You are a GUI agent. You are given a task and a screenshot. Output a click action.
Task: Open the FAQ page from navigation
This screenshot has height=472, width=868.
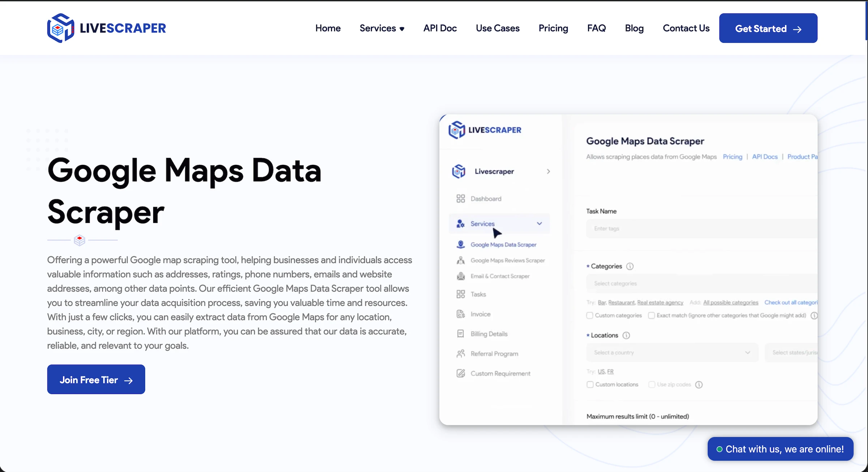(596, 28)
